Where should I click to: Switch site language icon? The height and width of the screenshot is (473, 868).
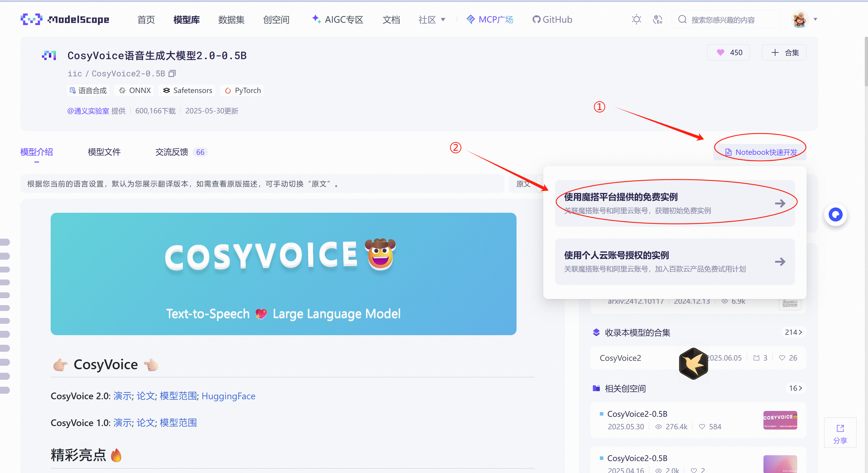657,20
